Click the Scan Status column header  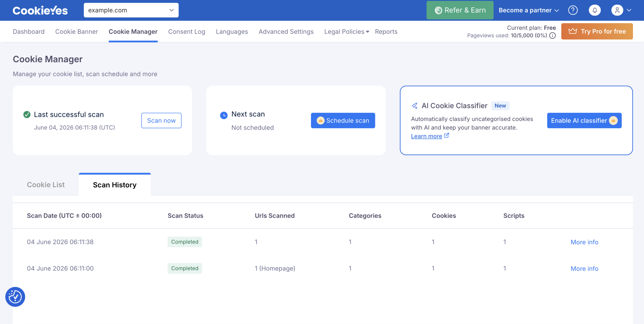(x=185, y=216)
